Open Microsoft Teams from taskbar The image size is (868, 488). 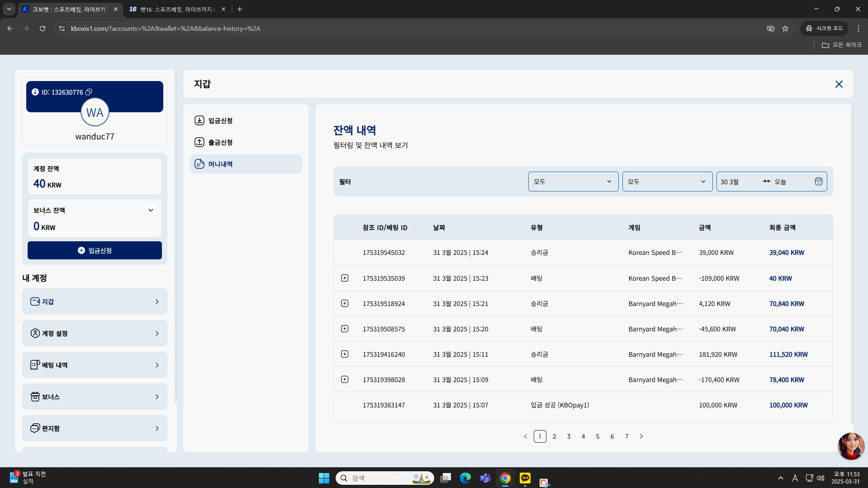485,478
